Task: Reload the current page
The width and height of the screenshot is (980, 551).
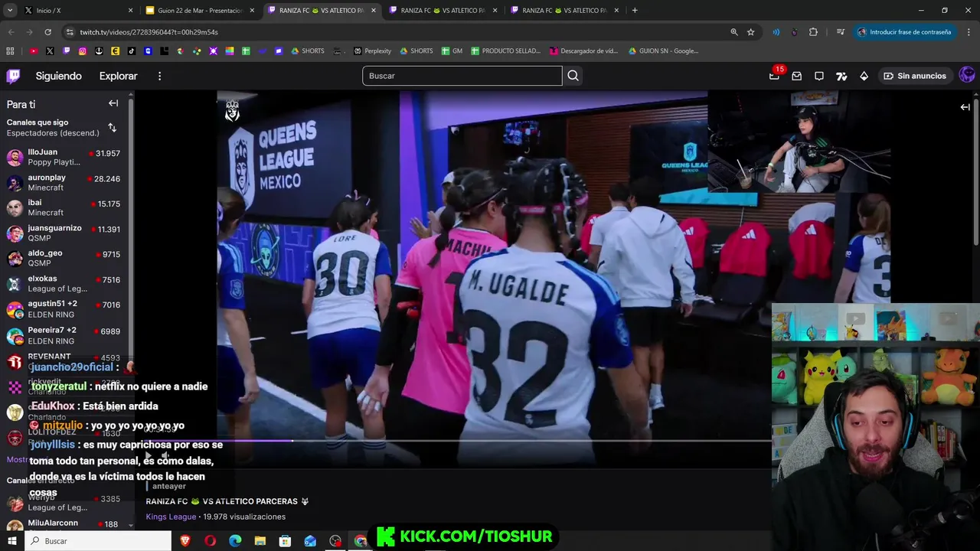Action: click(47, 32)
